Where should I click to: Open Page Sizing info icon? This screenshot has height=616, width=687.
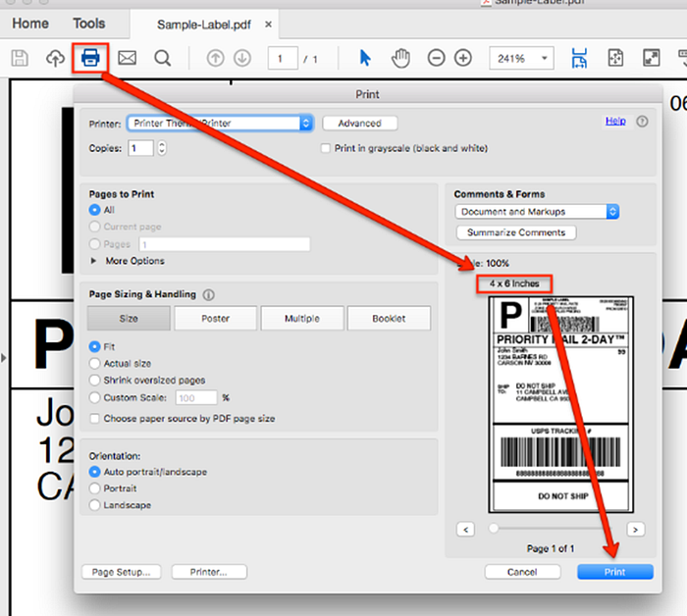[208, 294]
